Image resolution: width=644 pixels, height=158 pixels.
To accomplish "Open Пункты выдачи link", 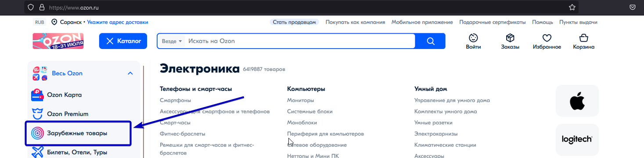I will coord(578,22).
